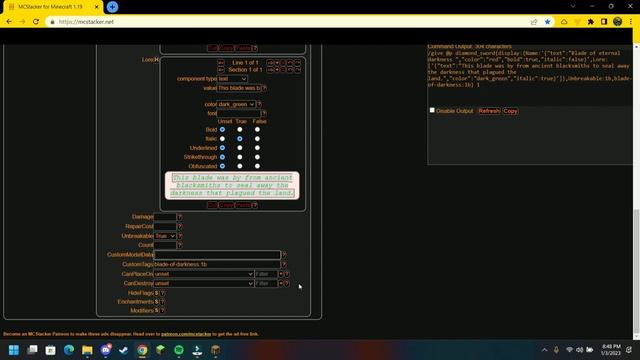The height and width of the screenshot is (360, 640).
Task: Set Italic to False
Action: tap(257, 139)
